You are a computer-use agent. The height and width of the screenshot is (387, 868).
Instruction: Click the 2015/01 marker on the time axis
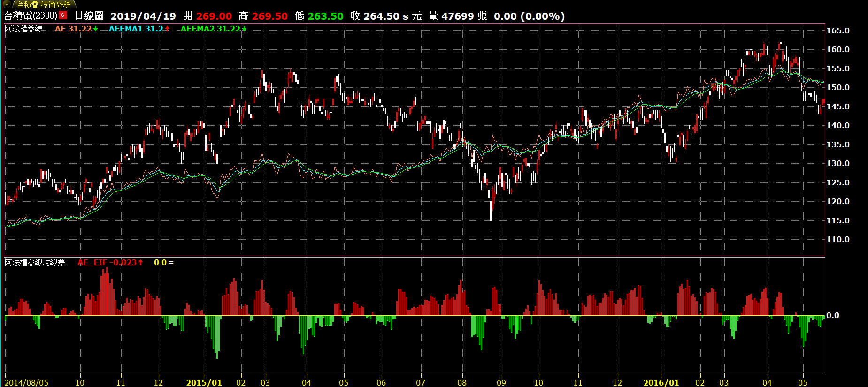[204, 383]
